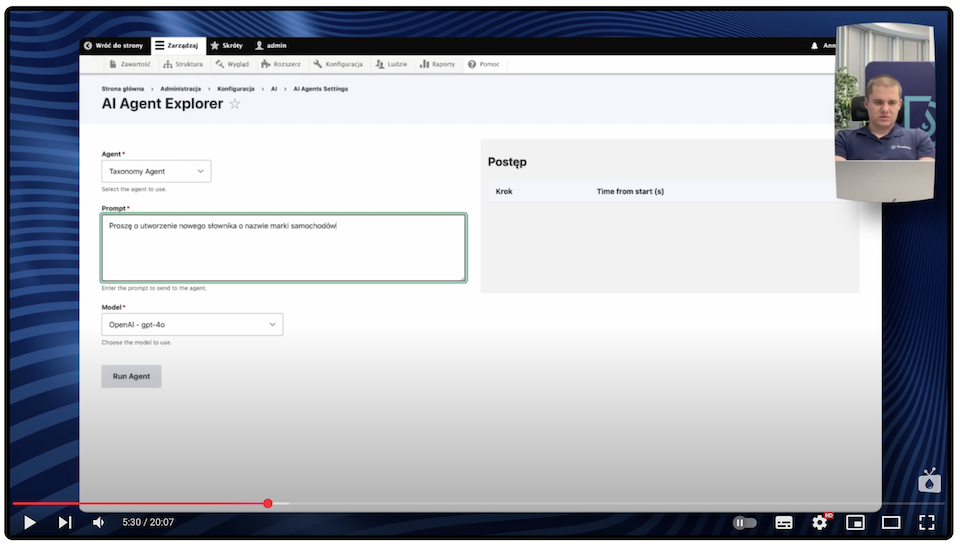This screenshot has width=960, height=547.
Task: Click the notification bell icon
Action: point(814,45)
